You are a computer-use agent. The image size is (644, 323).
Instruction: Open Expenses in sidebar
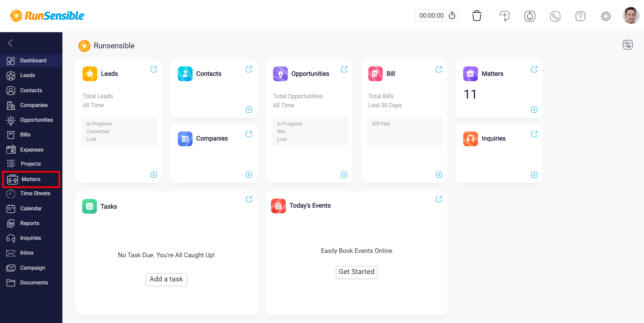point(31,150)
